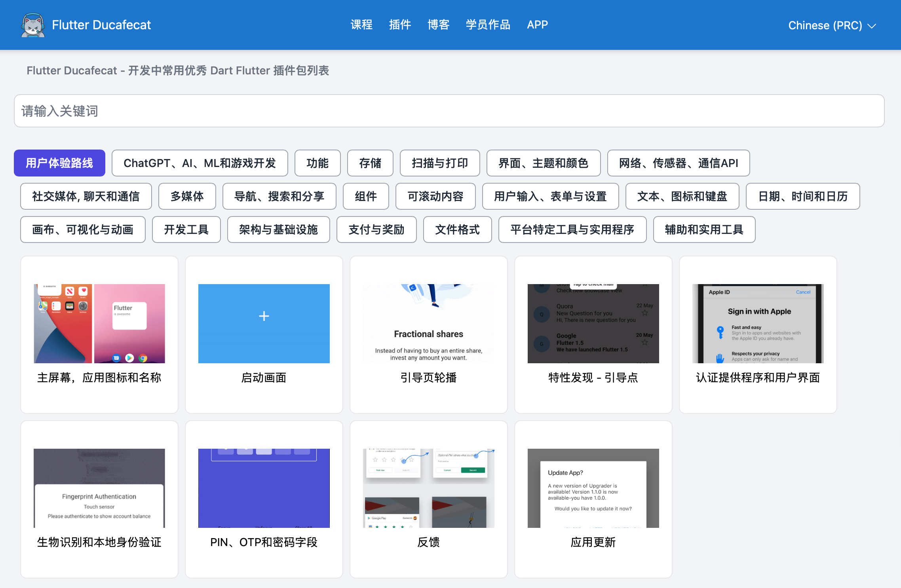
Task: Click the 请输入关键词 search input field
Action: [x=450, y=110]
